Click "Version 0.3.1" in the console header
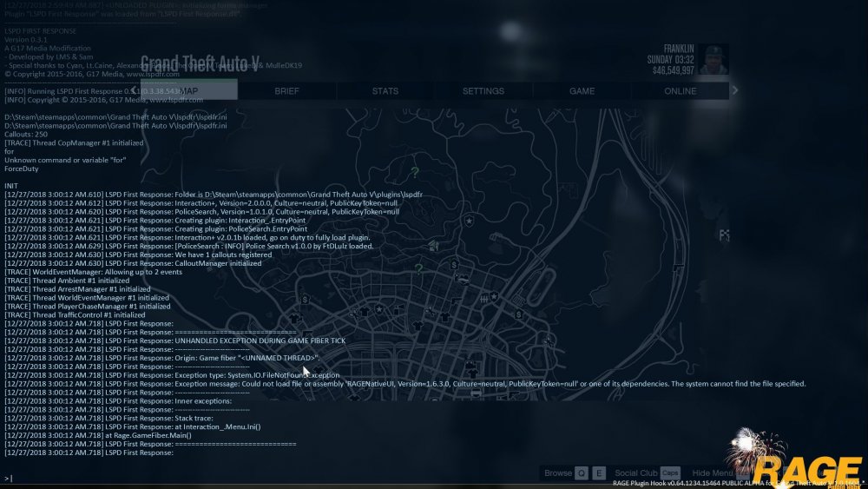Viewport: 868px width, 489px height. pos(26,39)
